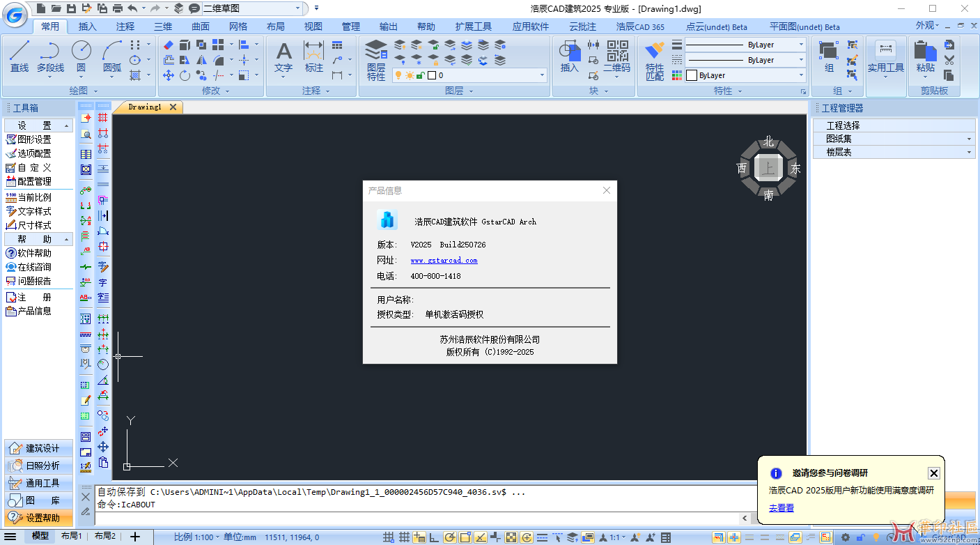Click the 日照分析 toolbox category
The width and height of the screenshot is (980, 545).
point(39,466)
